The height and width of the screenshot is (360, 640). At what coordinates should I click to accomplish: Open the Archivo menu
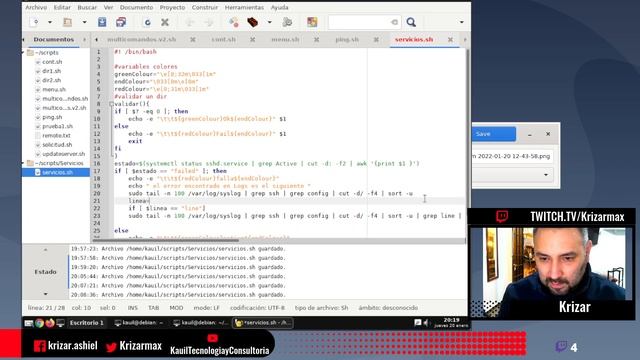tap(36, 7)
